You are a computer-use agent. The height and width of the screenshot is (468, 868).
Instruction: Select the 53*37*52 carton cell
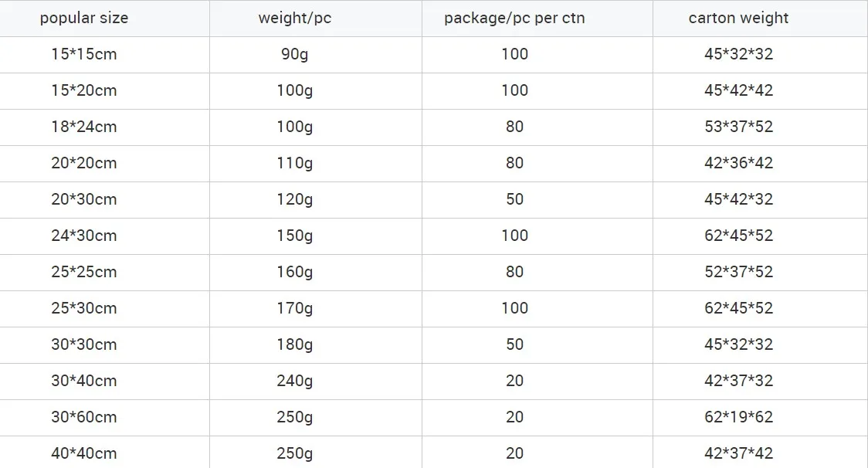point(738,127)
